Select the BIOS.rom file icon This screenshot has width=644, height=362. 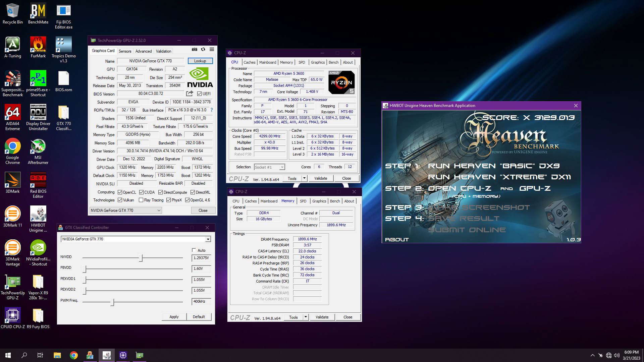[x=64, y=81]
